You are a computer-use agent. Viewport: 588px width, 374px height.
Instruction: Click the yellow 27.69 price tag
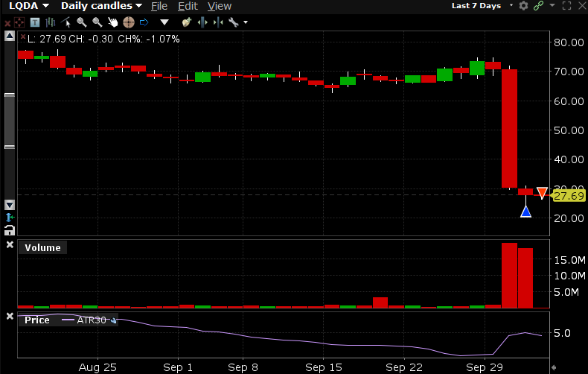point(569,196)
